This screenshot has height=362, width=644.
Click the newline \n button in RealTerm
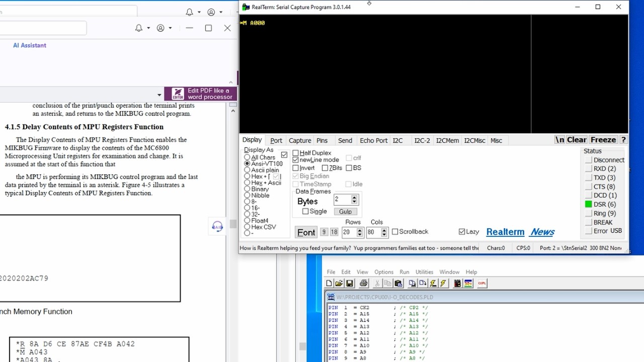coord(560,140)
